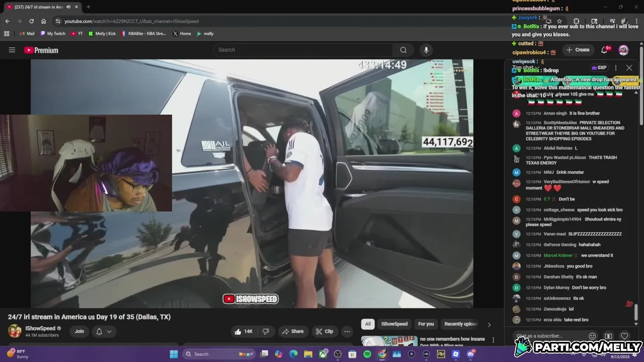Send a heart reaction in chat

tap(624, 336)
